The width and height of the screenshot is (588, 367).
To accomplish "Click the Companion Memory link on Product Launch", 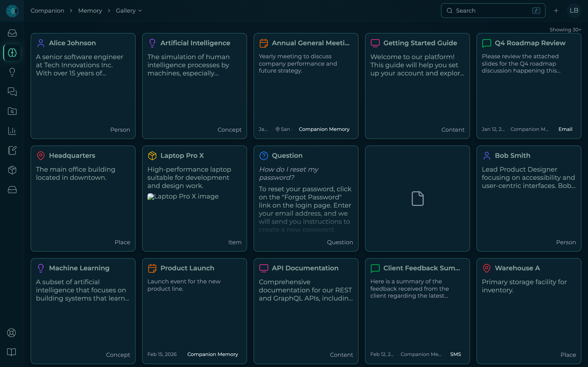I will (x=213, y=354).
